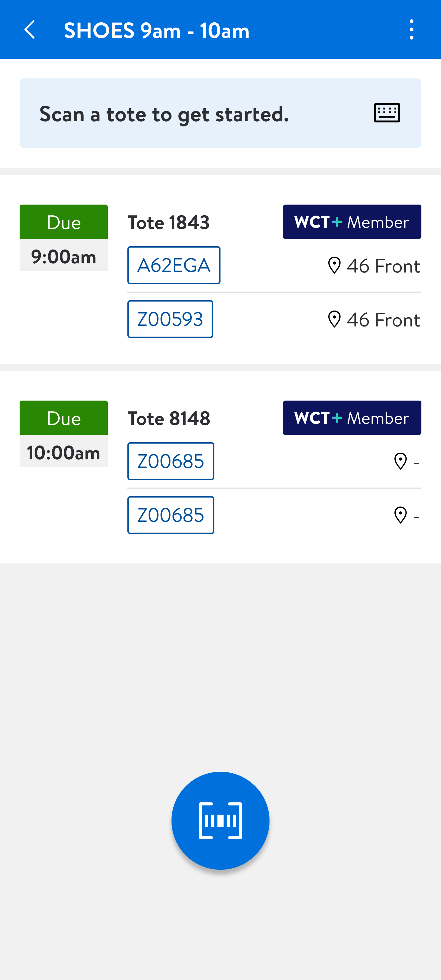The width and height of the screenshot is (441, 980).
Task: Select the upper Z00685 label under Tote 8148
Action: (x=171, y=461)
